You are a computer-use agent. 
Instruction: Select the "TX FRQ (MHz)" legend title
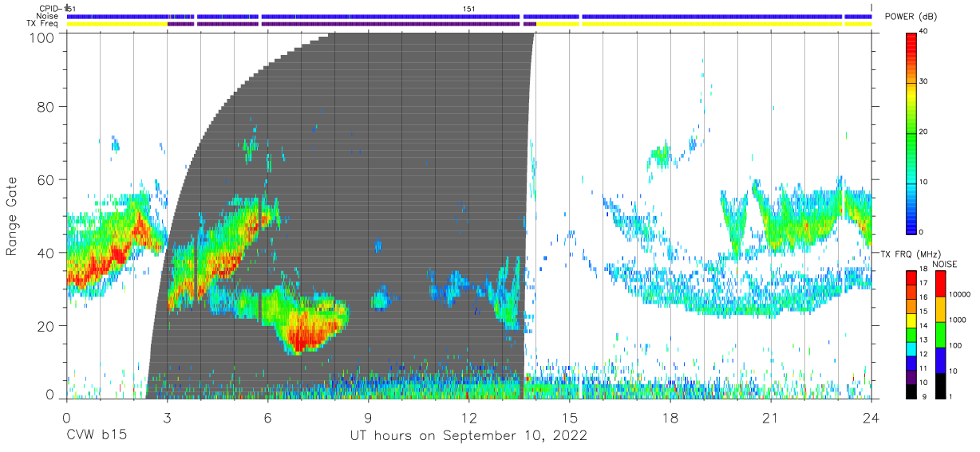click(911, 254)
